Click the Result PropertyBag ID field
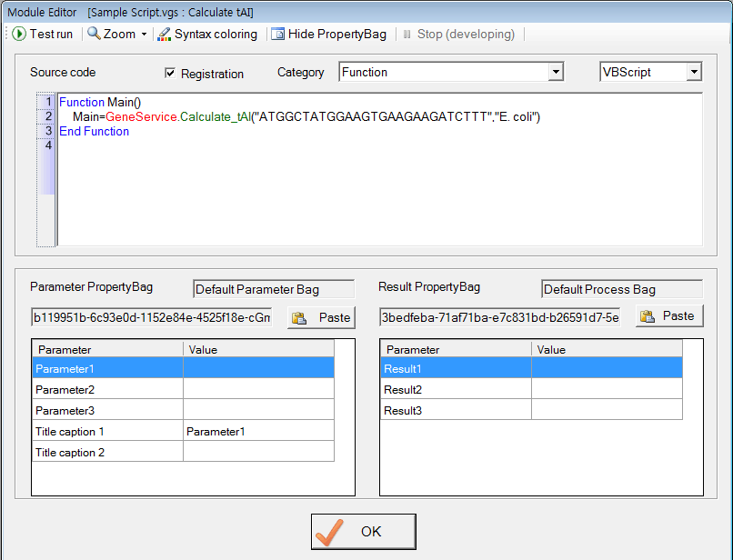 click(499, 316)
